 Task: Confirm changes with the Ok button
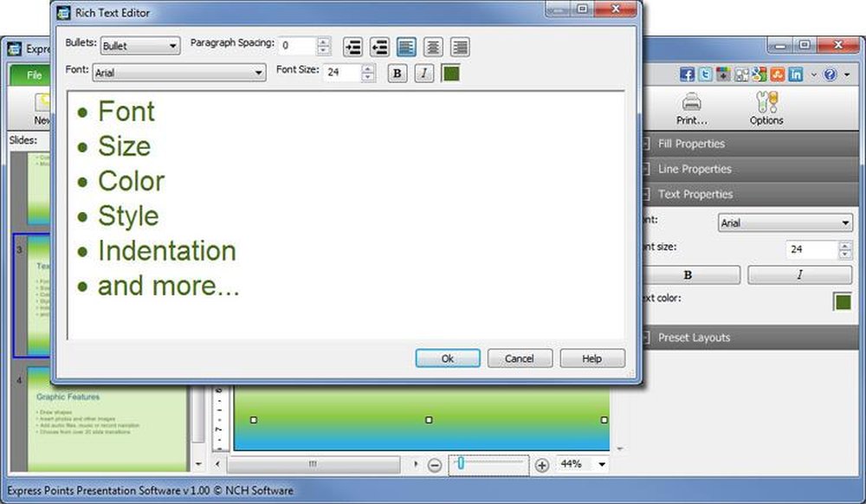click(x=448, y=358)
